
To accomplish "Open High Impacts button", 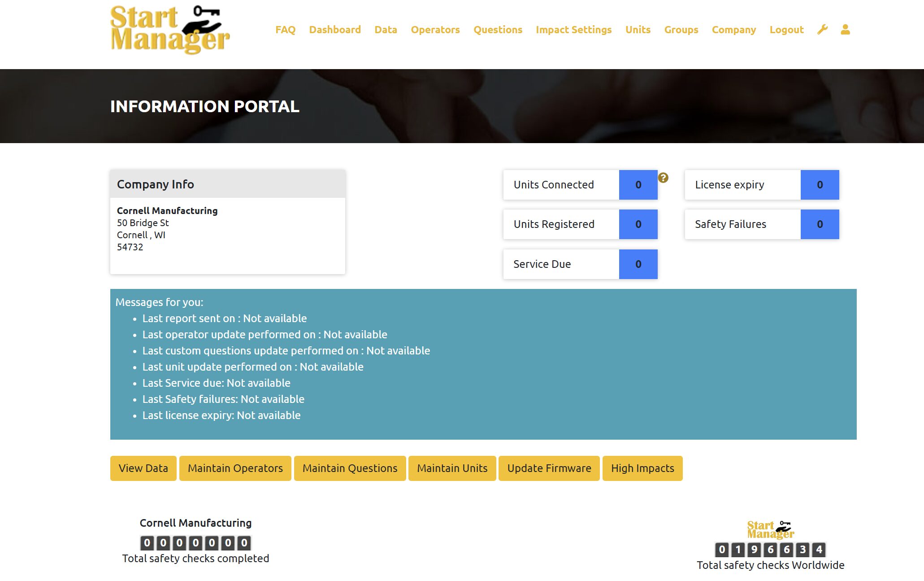I will coord(642,468).
